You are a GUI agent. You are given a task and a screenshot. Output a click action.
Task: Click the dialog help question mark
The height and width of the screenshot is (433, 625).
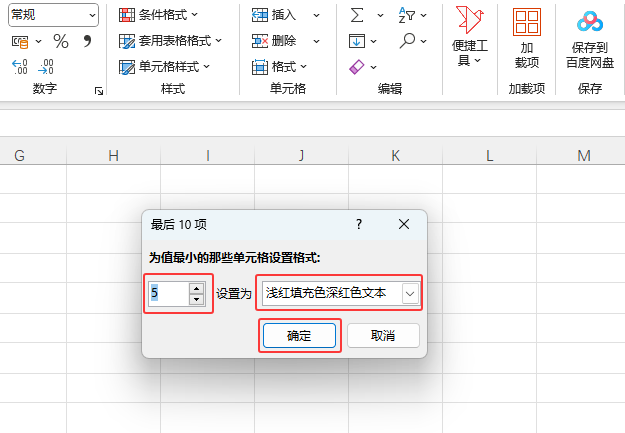click(x=359, y=224)
